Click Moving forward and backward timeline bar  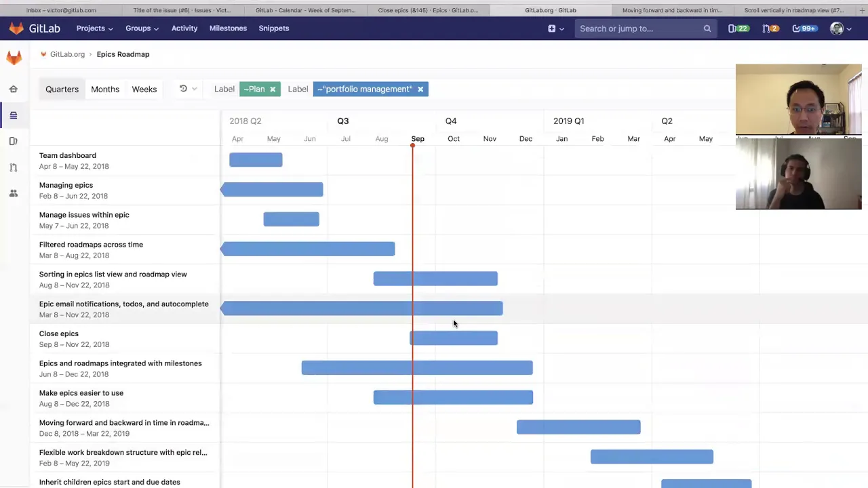click(578, 427)
